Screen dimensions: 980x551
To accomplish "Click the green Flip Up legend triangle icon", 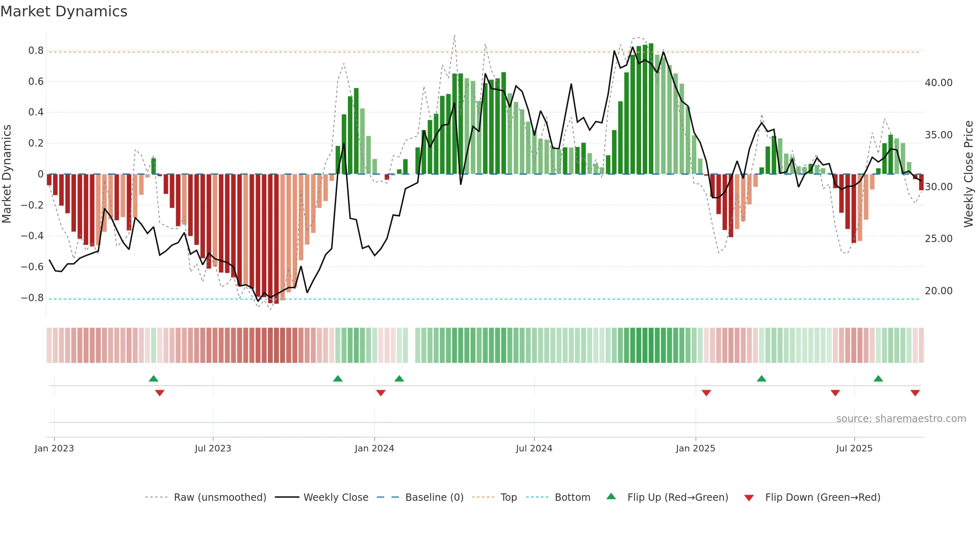I will pos(611,496).
